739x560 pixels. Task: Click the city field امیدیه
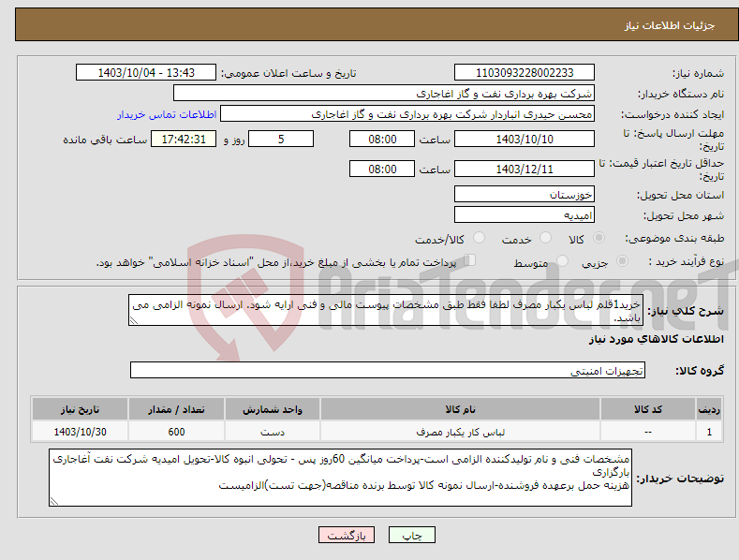525,215
